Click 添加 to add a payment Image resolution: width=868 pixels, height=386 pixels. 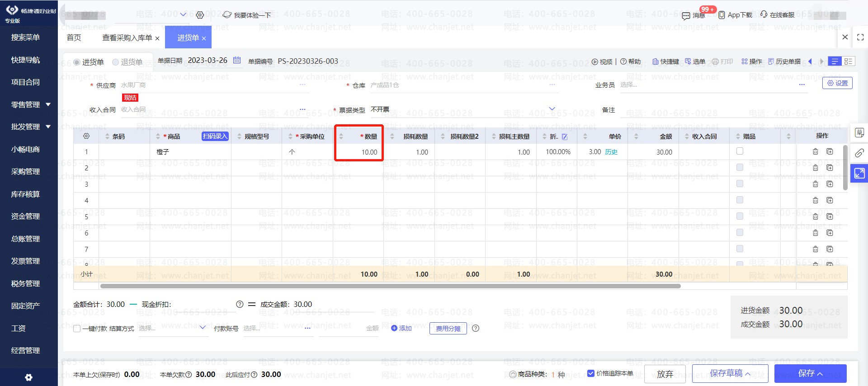click(x=401, y=328)
